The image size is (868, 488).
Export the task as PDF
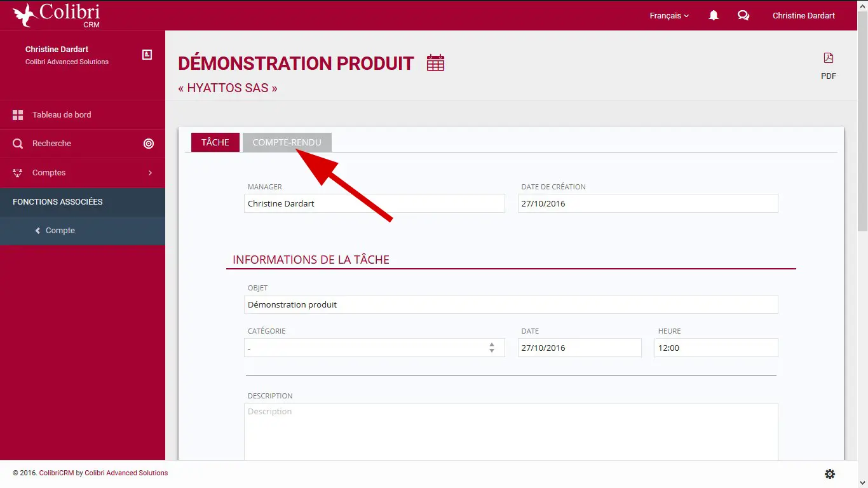(x=829, y=66)
